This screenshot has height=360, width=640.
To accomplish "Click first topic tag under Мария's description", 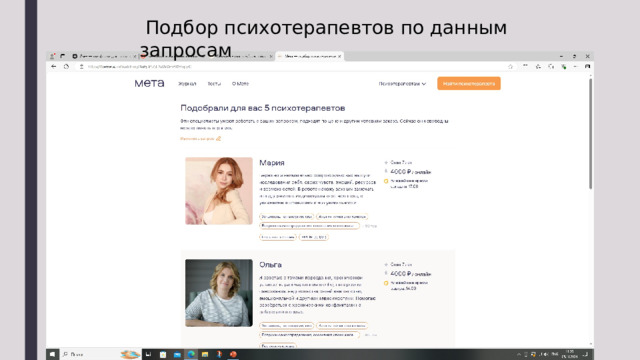I will 287,217.
